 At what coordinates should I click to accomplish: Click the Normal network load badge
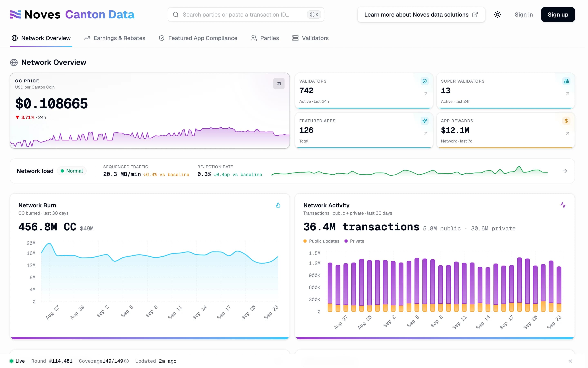coord(72,171)
